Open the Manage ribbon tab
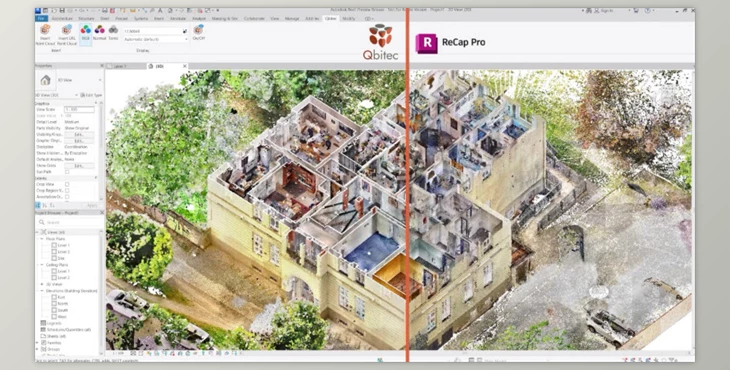 click(x=292, y=18)
